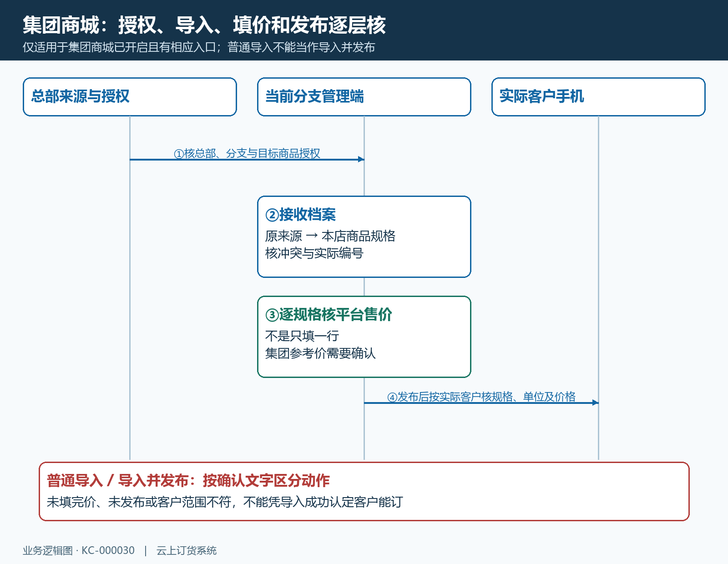728x564 pixels.
Task: Click the note starting with "未填完价、未发布"
Action: point(225,502)
